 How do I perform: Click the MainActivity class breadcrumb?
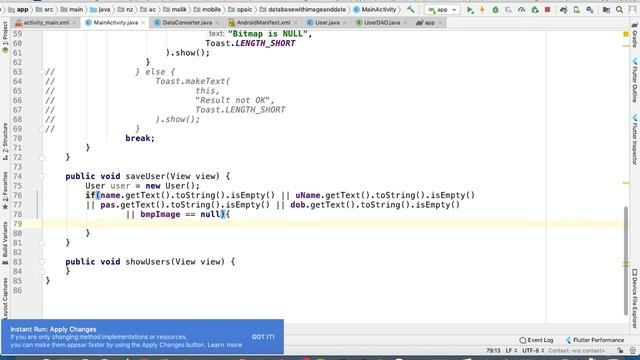click(x=375, y=9)
